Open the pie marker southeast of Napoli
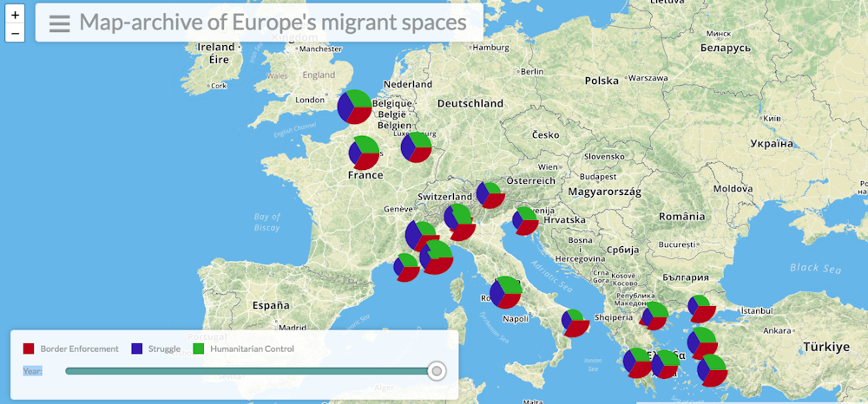 574,323
